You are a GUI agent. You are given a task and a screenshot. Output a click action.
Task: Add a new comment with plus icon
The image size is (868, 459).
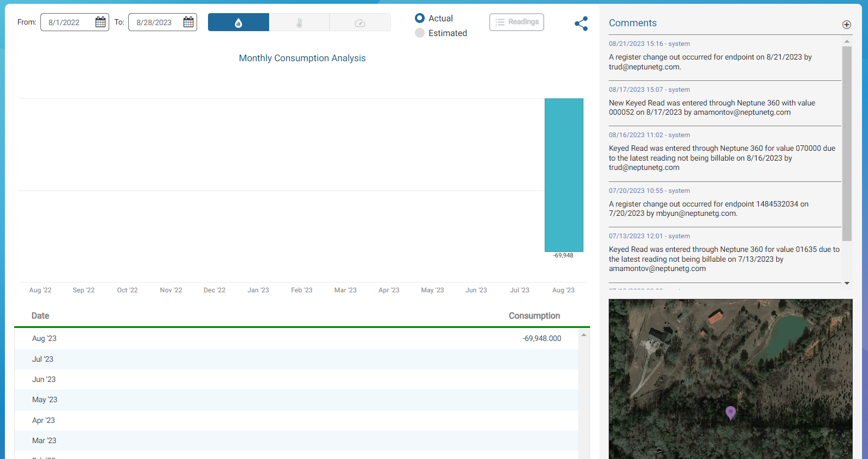tap(846, 25)
